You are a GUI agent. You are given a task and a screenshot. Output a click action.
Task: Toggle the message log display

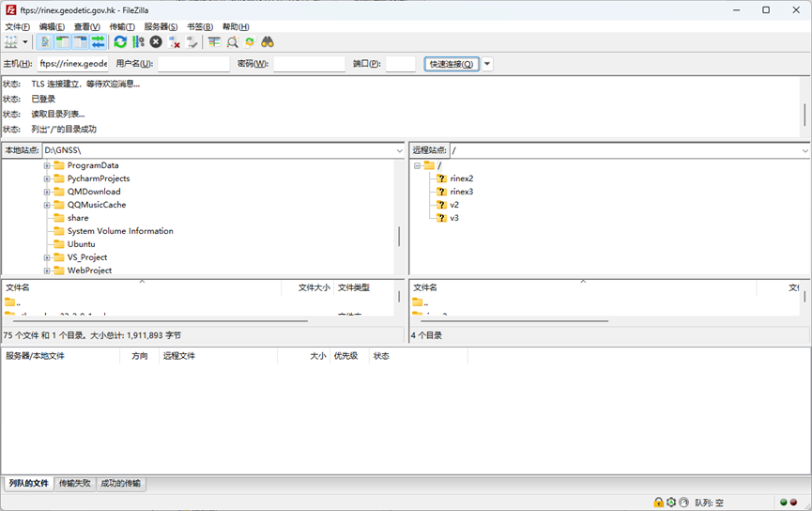pyautogui.click(x=45, y=42)
